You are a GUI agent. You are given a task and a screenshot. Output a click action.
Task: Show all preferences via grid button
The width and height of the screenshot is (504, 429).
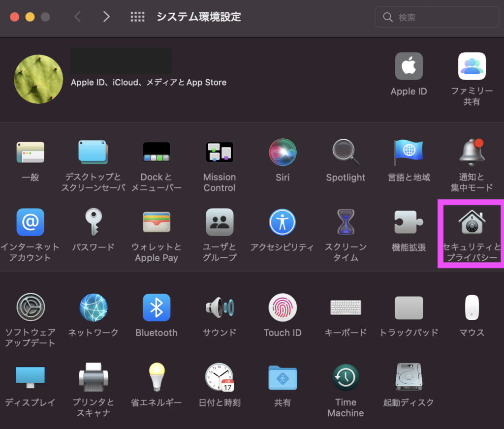pos(137,17)
